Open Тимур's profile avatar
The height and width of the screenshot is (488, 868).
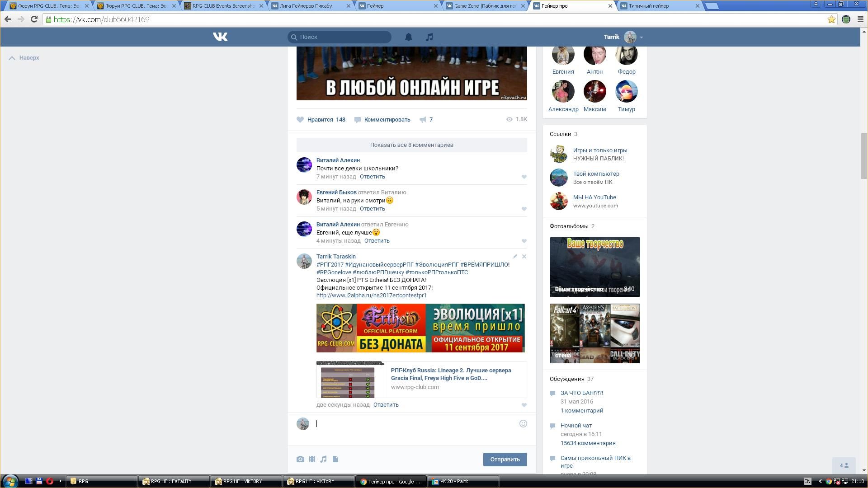coord(626,91)
